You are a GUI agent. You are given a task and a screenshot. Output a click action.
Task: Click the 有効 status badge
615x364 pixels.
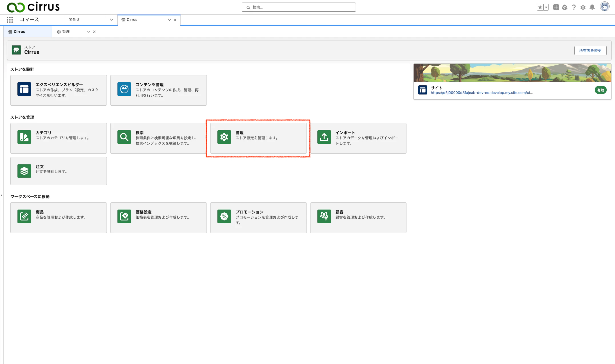pos(601,90)
